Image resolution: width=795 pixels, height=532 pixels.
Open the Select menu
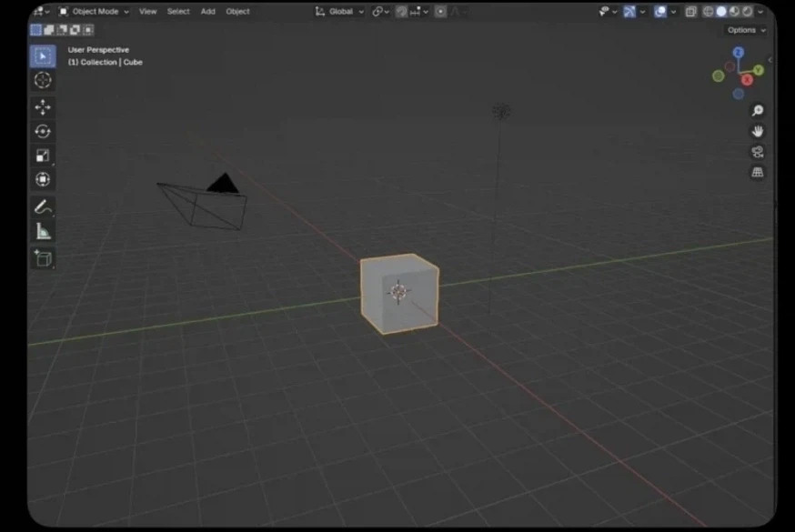[x=178, y=11]
